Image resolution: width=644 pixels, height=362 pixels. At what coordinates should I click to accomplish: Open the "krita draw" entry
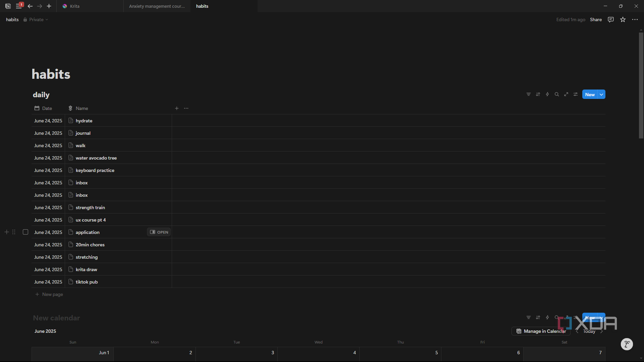pyautogui.click(x=86, y=269)
